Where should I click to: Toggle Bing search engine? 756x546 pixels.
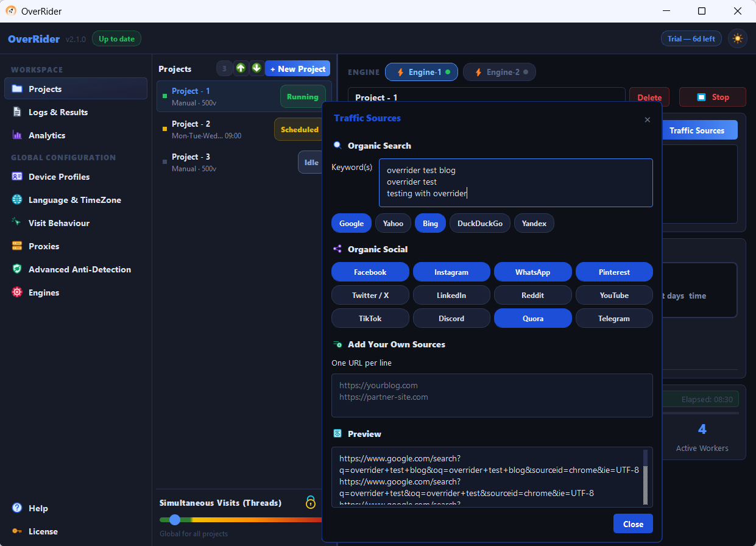click(x=430, y=224)
